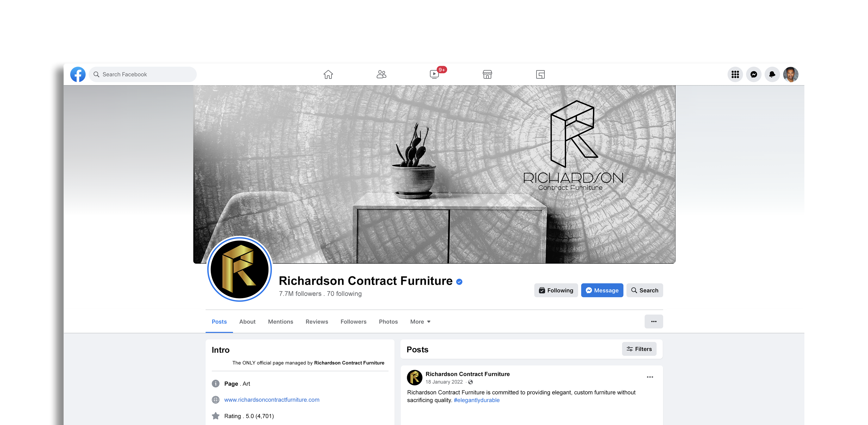Open the post's three-dot options menu
The width and height of the screenshot is (868, 425).
point(650,377)
